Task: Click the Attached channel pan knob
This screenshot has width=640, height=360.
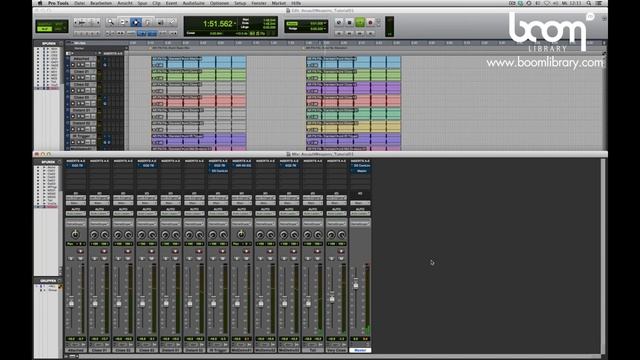Action: (x=75, y=234)
